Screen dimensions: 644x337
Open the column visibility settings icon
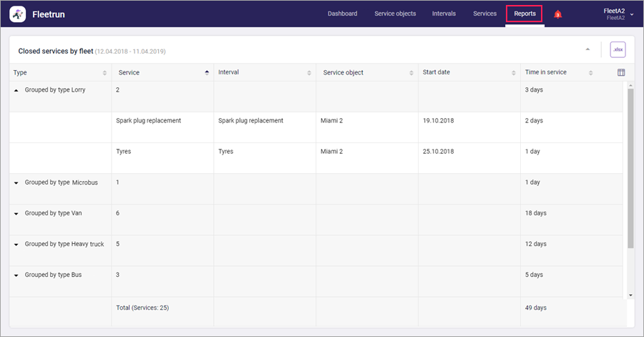(x=621, y=73)
